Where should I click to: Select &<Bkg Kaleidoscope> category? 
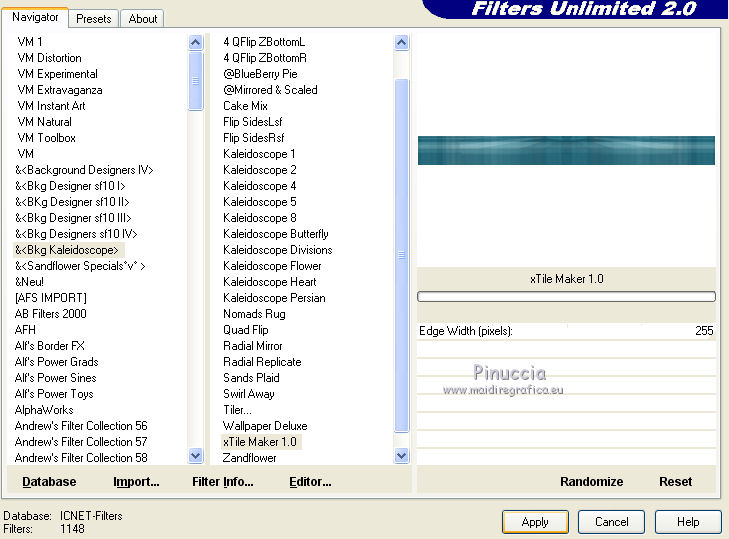[x=67, y=250]
